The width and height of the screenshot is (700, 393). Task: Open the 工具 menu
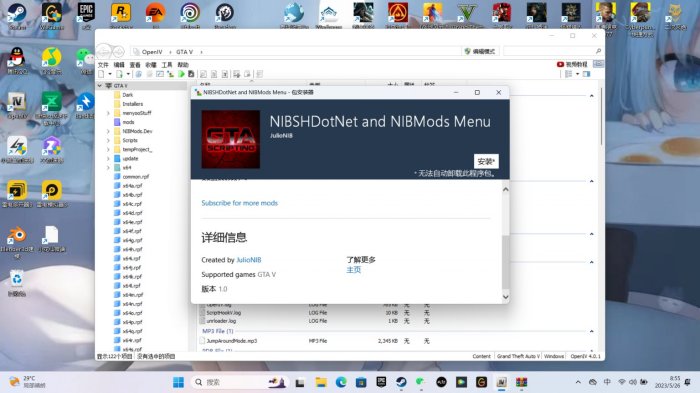pyautogui.click(x=167, y=65)
